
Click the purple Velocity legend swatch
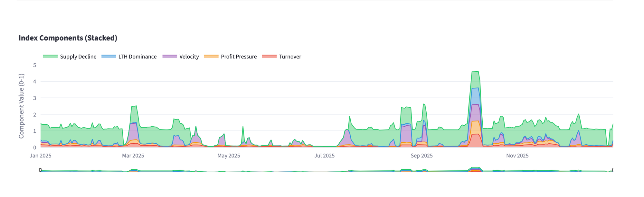pyautogui.click(x=170, y=57)
